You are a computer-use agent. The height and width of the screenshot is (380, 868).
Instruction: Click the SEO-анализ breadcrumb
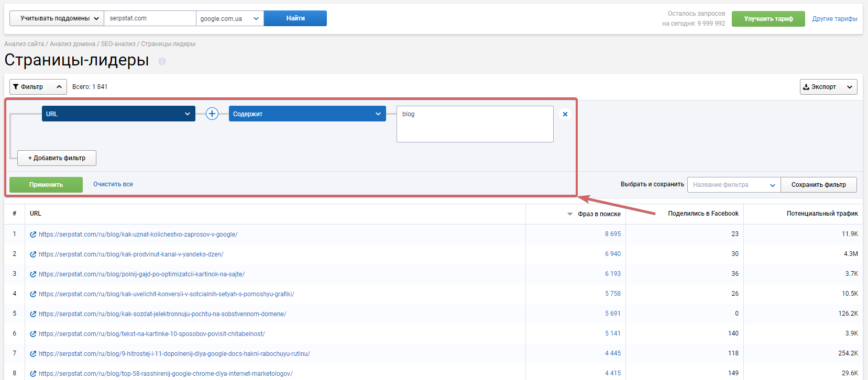[x=118, y=44]
